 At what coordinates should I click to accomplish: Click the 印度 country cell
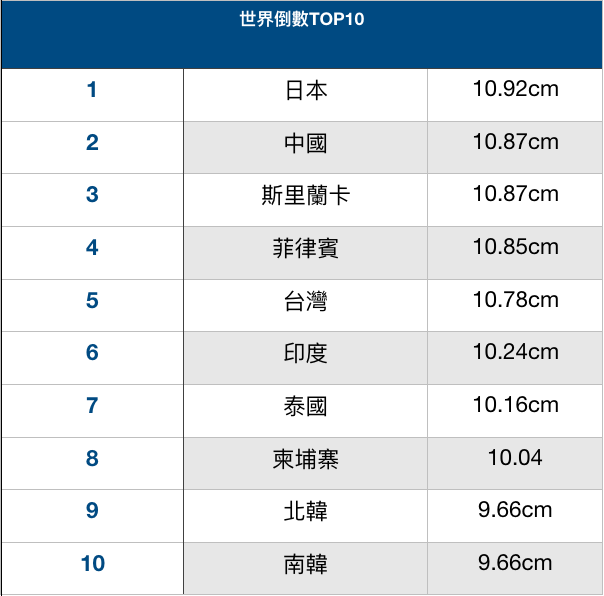[x=305, y=354]
